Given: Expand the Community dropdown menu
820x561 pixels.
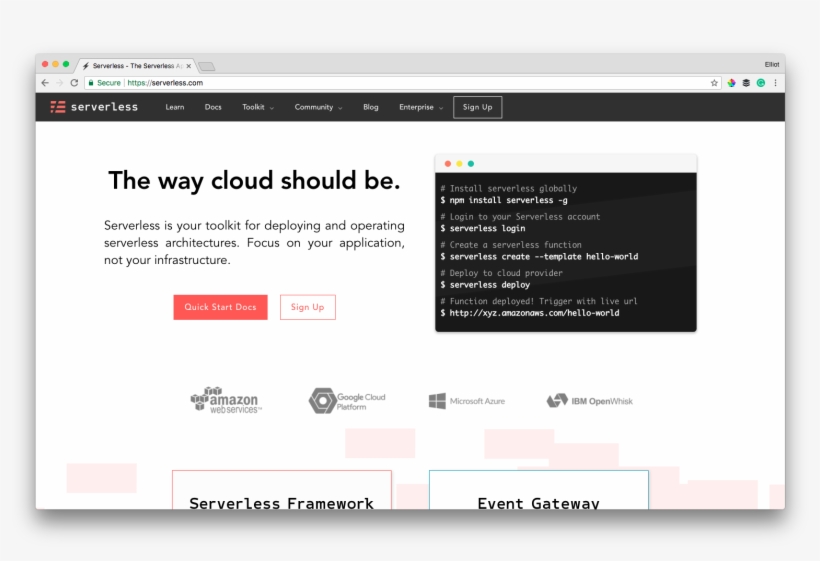Looking at the screenshot, I should (x=318, y=107).
